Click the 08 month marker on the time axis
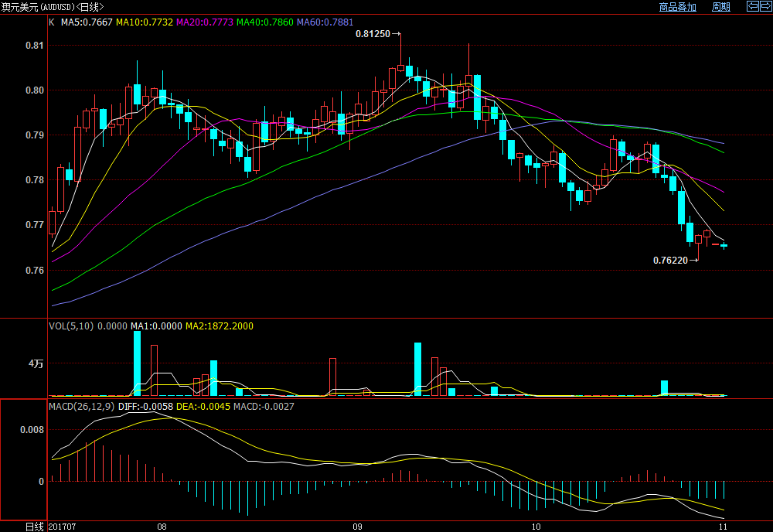The height and width of the screenshot is (532, 773). [162, 527]
